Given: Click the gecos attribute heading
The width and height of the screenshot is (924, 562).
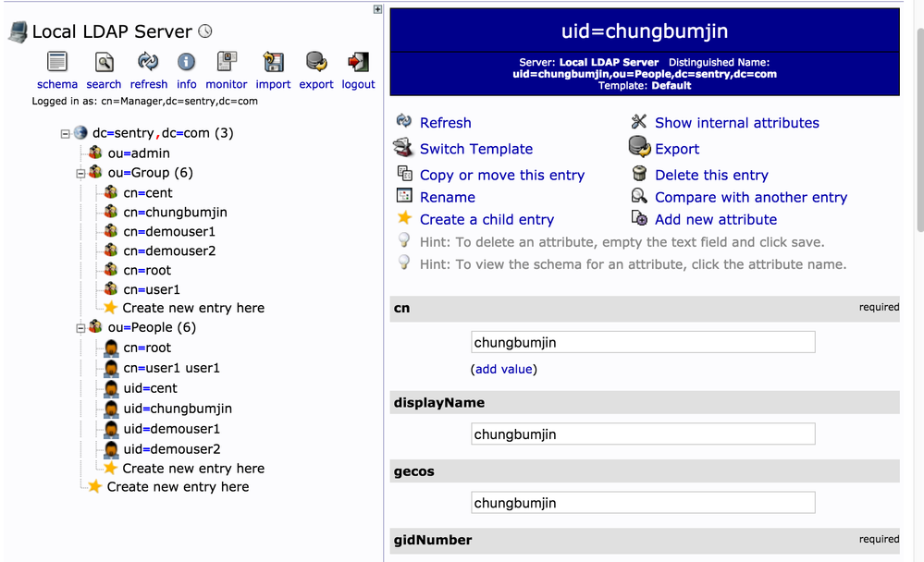Looking at the screenshot, I should pyautogui.click(x=413, y=471).
